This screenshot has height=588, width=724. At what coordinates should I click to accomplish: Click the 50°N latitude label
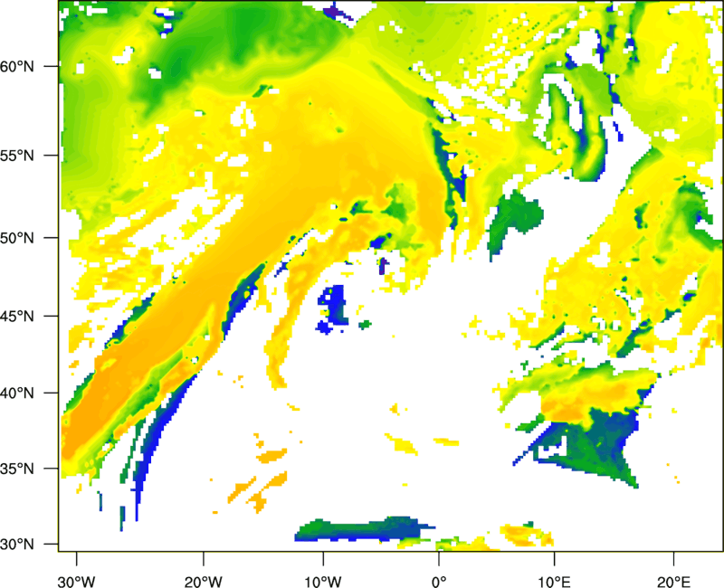click(x=17, y=238)
